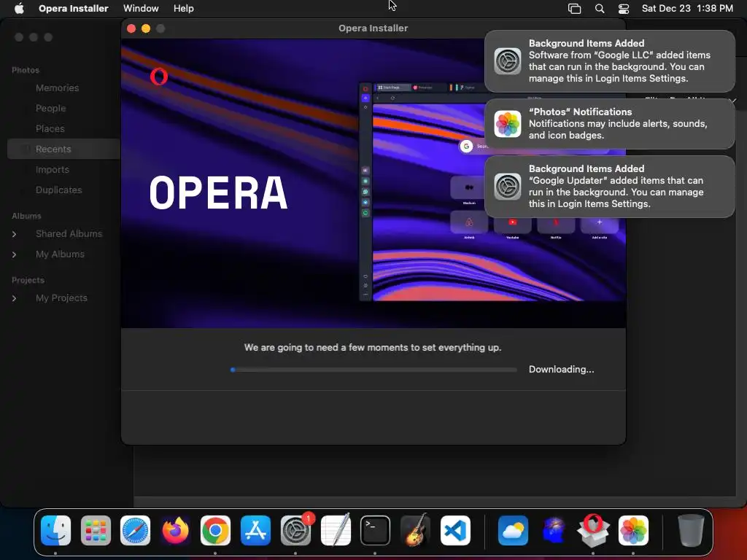
Task: Expand My Projects in Photos sidebar
Action: (15, 298)
